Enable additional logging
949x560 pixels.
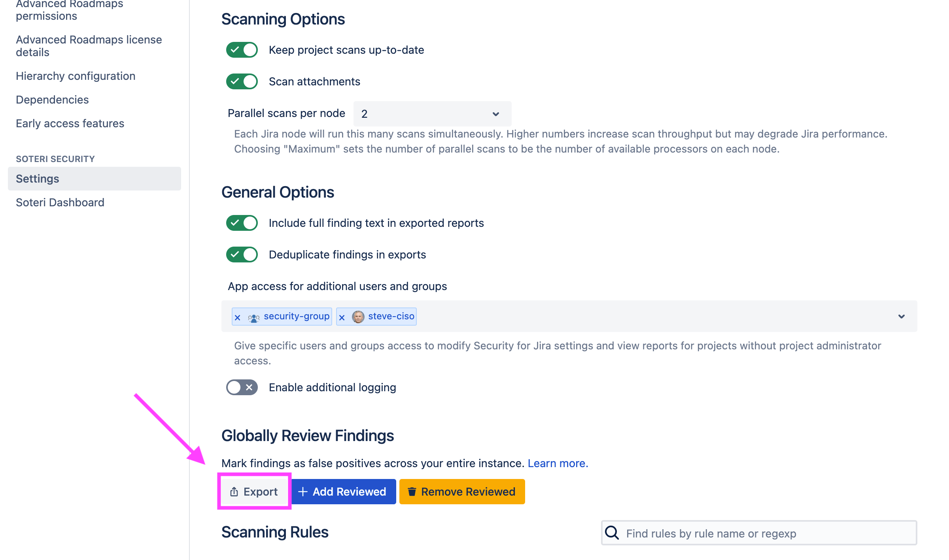[x=241, y=387]
